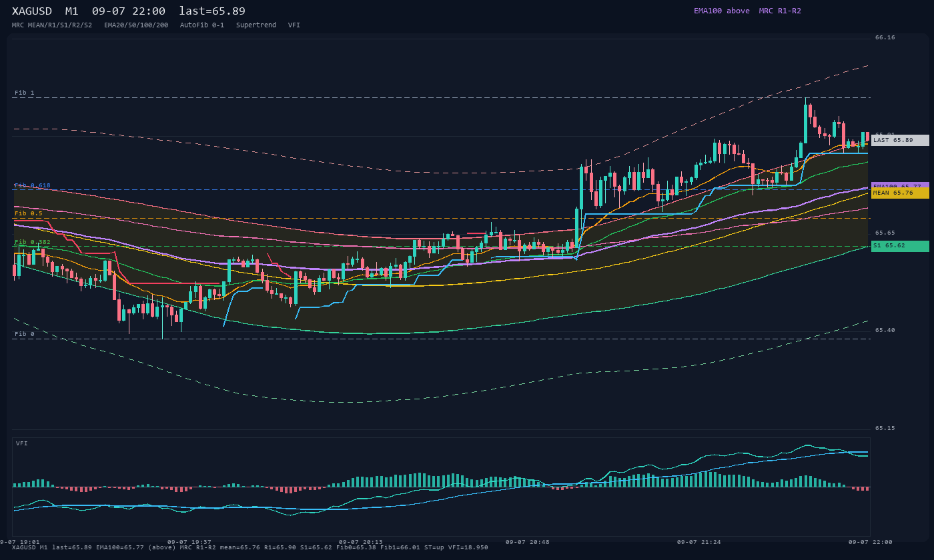Click the "09-07 21:24" time label

[x=699, y=542]
